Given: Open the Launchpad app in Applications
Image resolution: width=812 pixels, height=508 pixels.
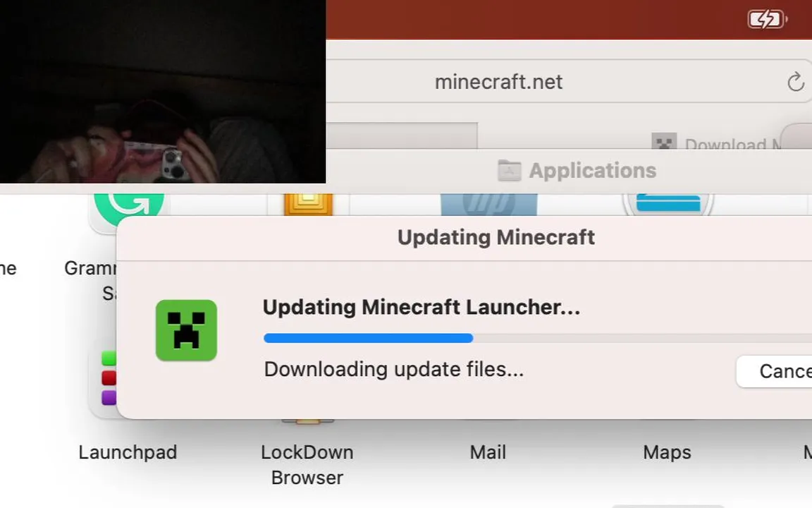Looking at the screenshot, I should [x=128, y=452].
